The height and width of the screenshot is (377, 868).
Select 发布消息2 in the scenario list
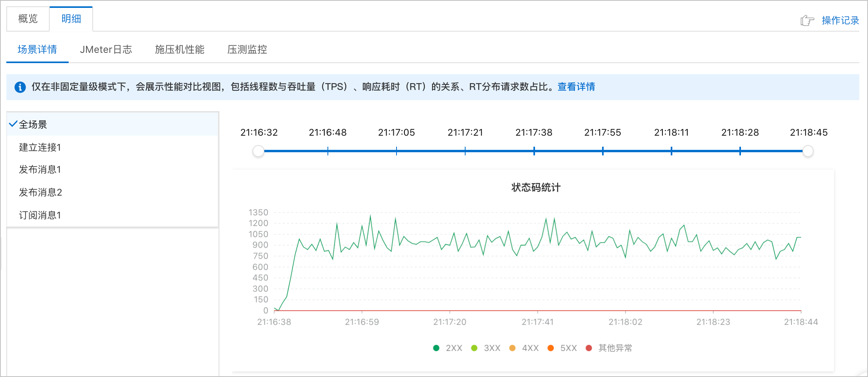point(112,192)
